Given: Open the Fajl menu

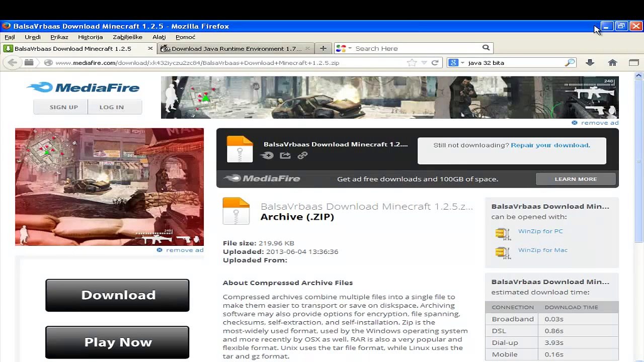Looking at the screenshot, I should pyautogui.click(x=10, y=37).
